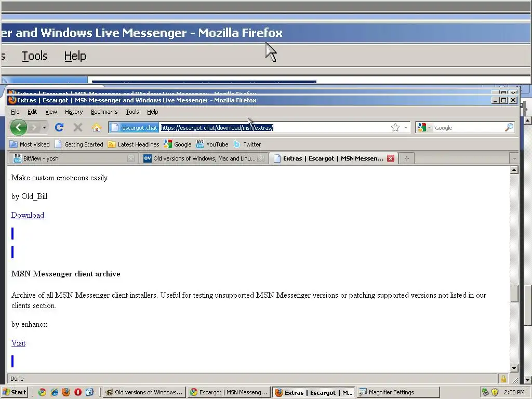Screen dimensions: 532x399
Task: Open the History menu
Action: point(74,112)
